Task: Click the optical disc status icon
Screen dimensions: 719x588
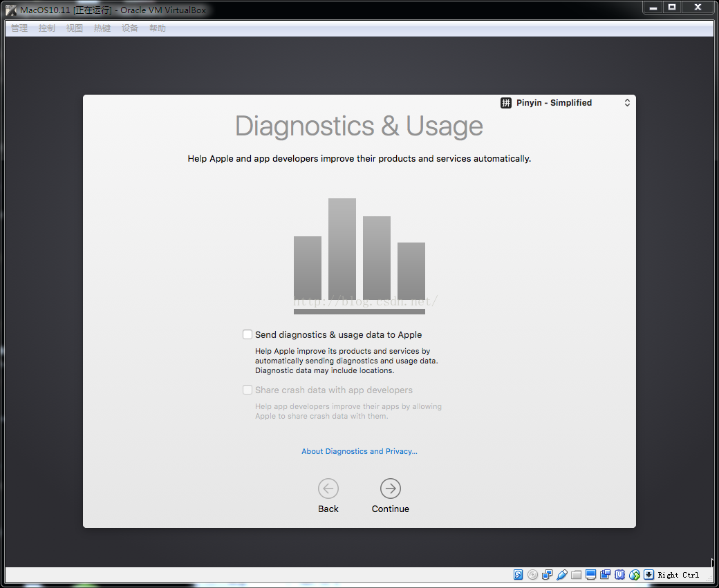Action: click(x=532, y=574)
